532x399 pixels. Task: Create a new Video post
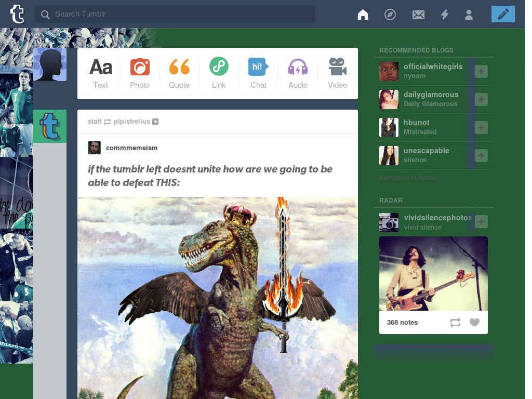click(337, 74)
